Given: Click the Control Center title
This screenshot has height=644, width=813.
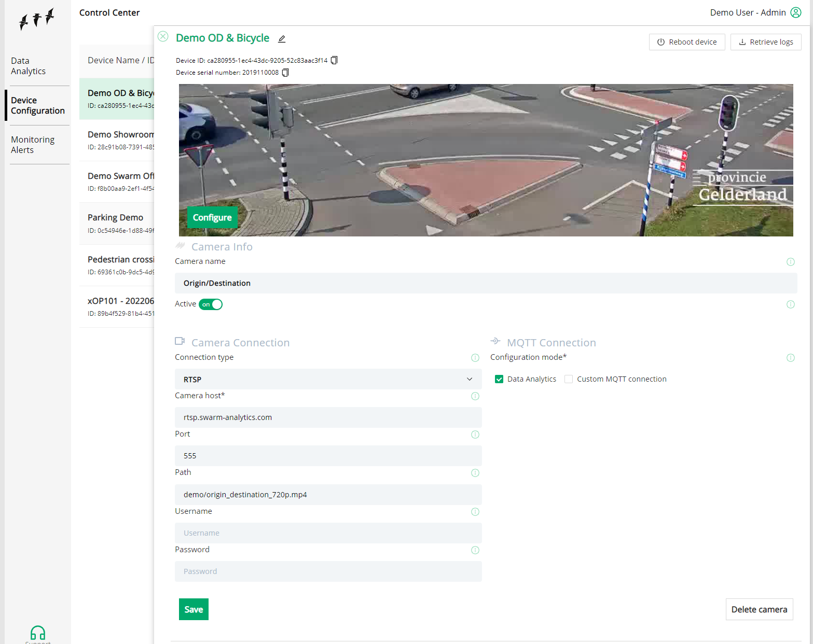Looking at the screenshot, I should pos(109,12).
